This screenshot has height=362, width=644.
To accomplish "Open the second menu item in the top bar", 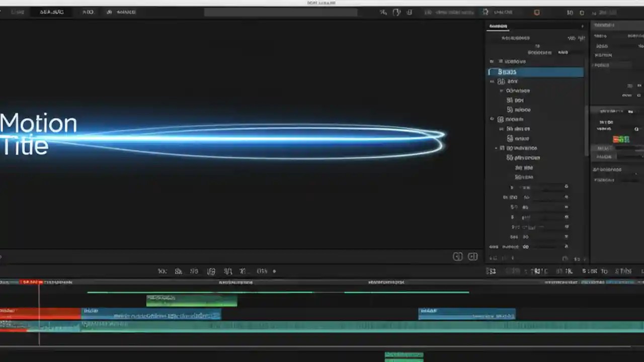I will 52,12.
